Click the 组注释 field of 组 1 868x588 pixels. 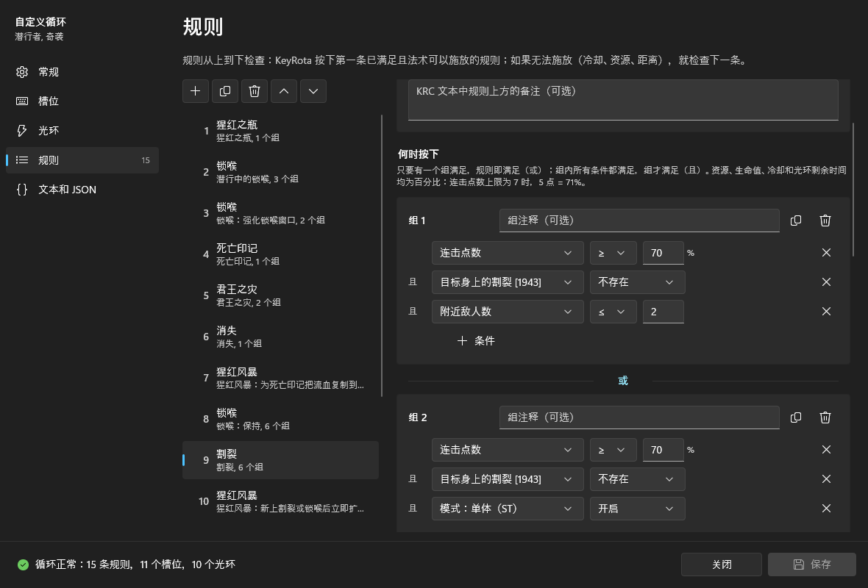(x=638, y=220)
